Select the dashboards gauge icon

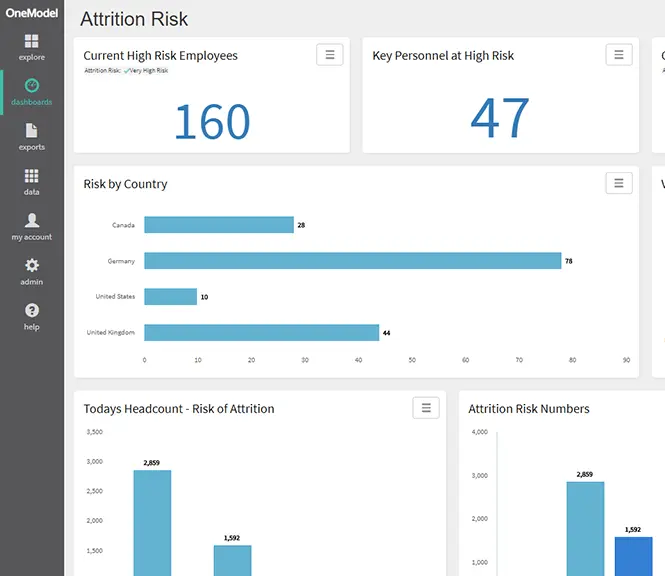pyautogui.click(x=32, y=86)
